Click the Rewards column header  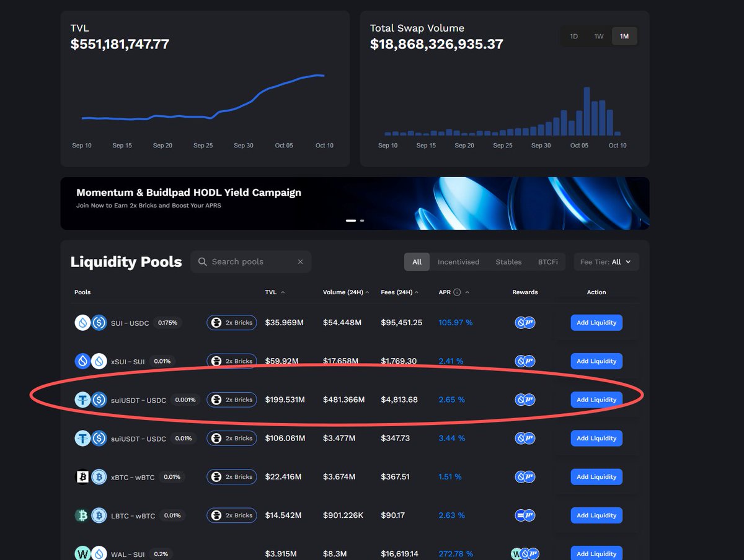tap(525, 292)
